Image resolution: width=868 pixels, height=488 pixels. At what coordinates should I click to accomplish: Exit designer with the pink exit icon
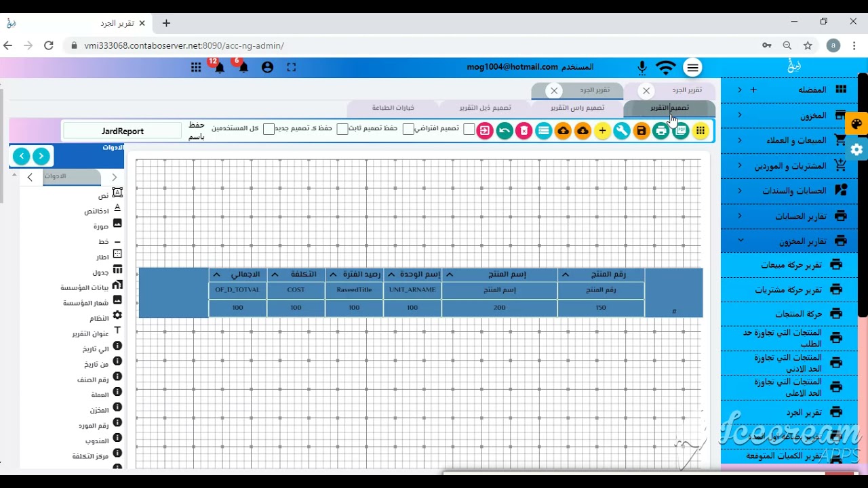coord(484,131)
